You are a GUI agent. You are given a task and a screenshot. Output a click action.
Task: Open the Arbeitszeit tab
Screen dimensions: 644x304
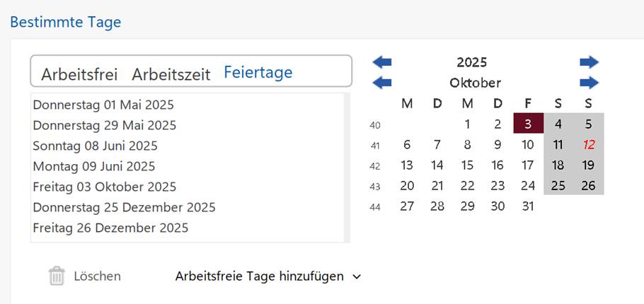pos(171,74)
